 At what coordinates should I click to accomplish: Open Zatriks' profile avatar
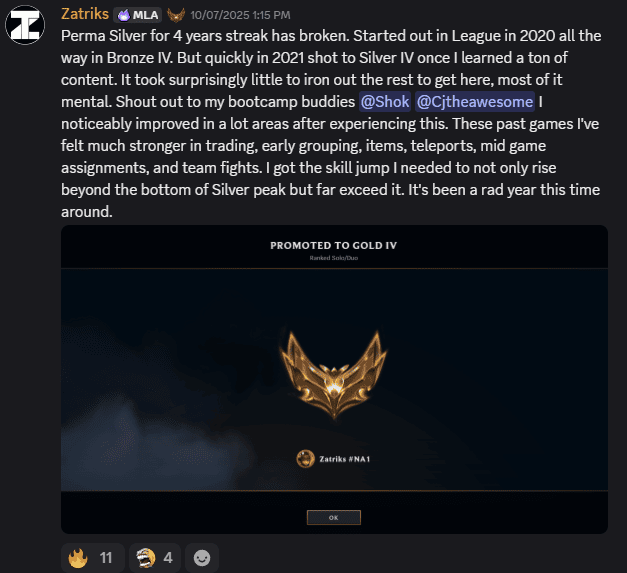(25, 25)
